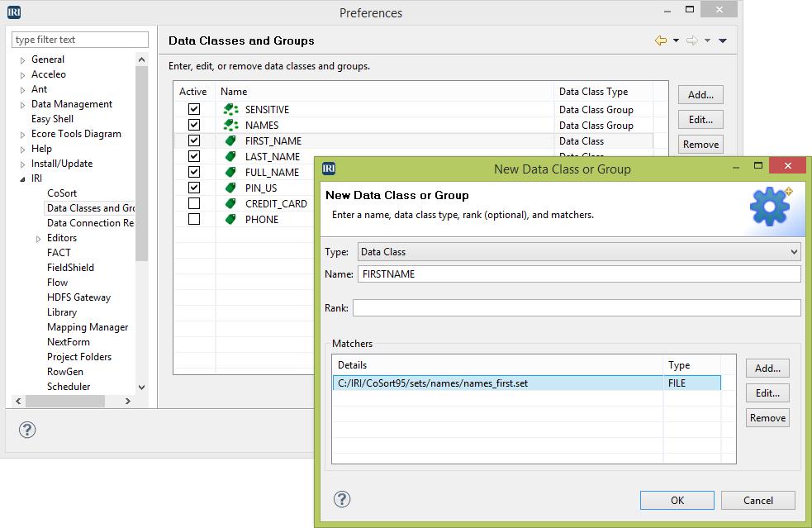Add a new matcher in the dialog
The image size is (812, 528).
[x=767, y=369]
